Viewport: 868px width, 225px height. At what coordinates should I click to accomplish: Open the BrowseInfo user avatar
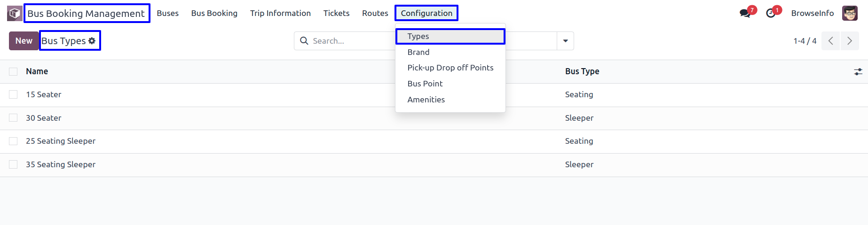[850, 13]
